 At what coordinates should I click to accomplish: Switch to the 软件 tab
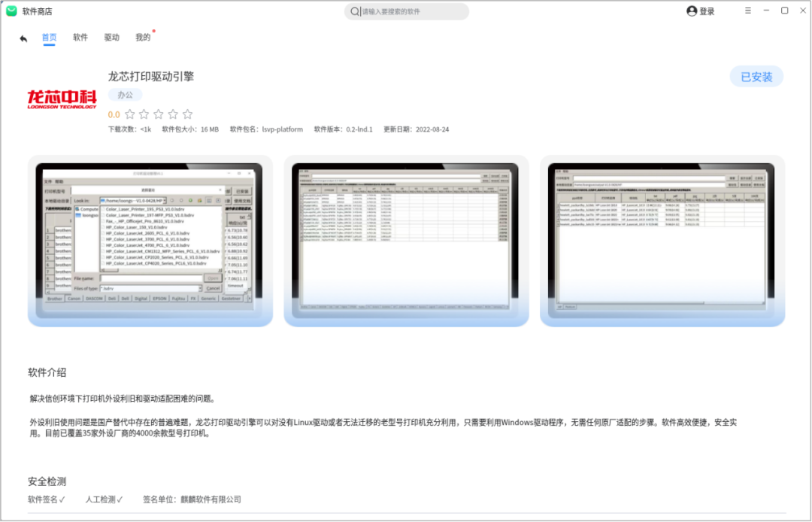coord(80,38)
